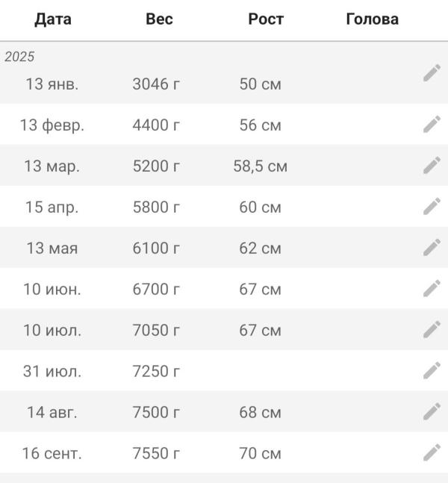Click the Дата column header
448x483 pixels.
(53, 19)
